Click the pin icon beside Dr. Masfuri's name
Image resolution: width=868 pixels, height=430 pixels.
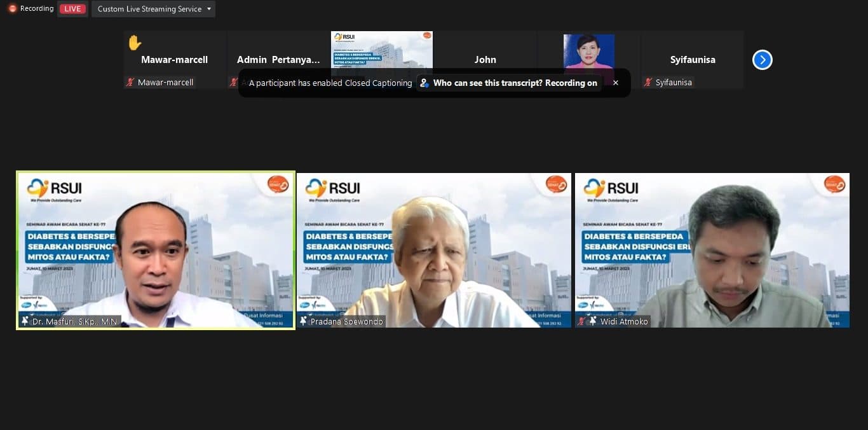[x=25, y=321]
